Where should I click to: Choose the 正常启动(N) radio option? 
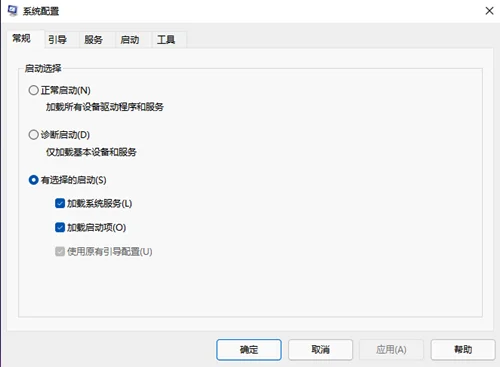pos(33,90)
